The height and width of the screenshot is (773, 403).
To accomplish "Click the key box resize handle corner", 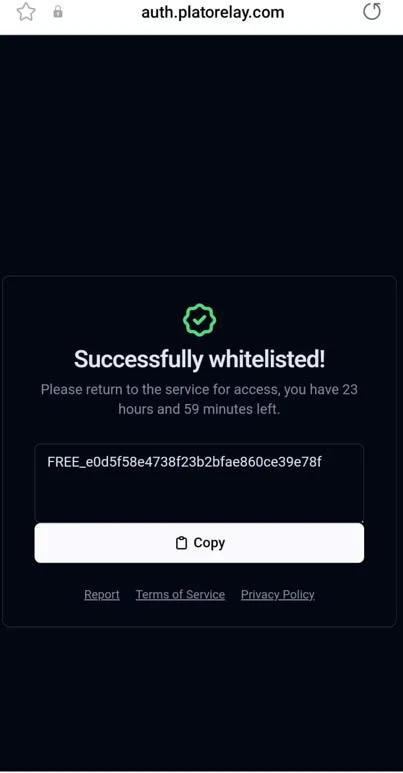I will (361, 520).
